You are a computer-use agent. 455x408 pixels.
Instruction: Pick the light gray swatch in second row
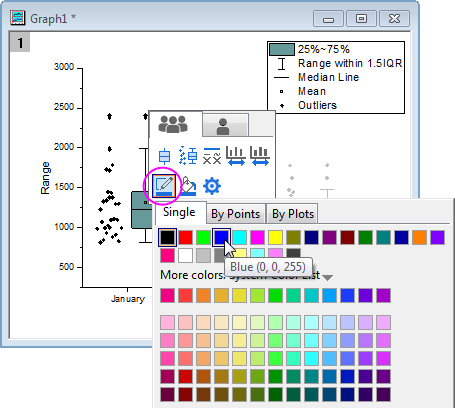point(203,255)
